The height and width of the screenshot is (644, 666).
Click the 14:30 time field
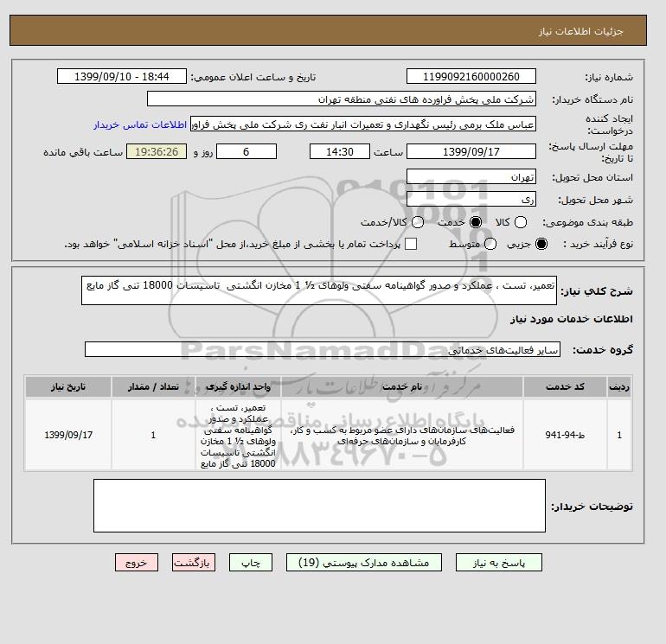pos(340,151)
